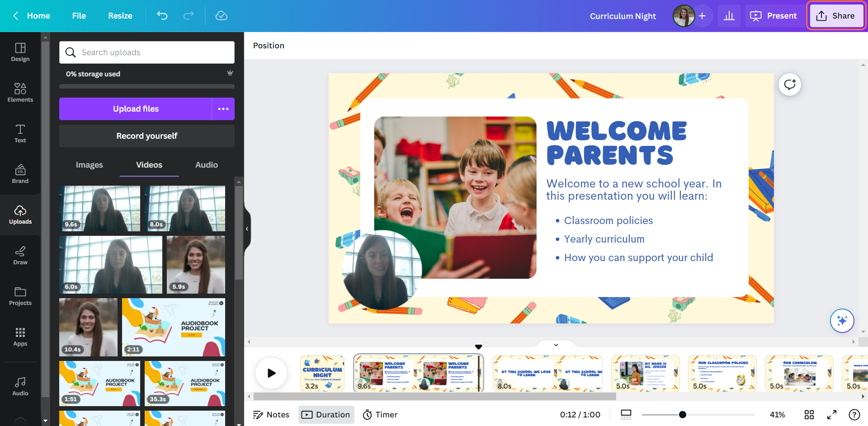This screenshot has width=868, height=426.
Task: Collapse the timeline with chevron
Action: (x=556, y=345)
